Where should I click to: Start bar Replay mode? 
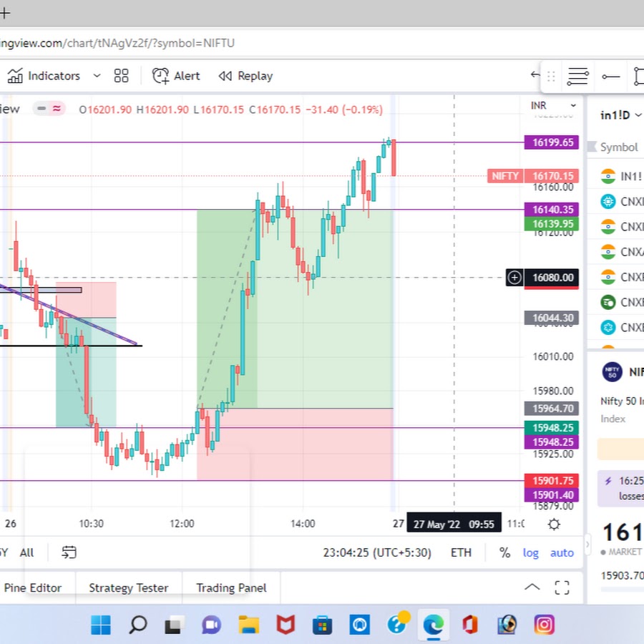click(245, 76)
